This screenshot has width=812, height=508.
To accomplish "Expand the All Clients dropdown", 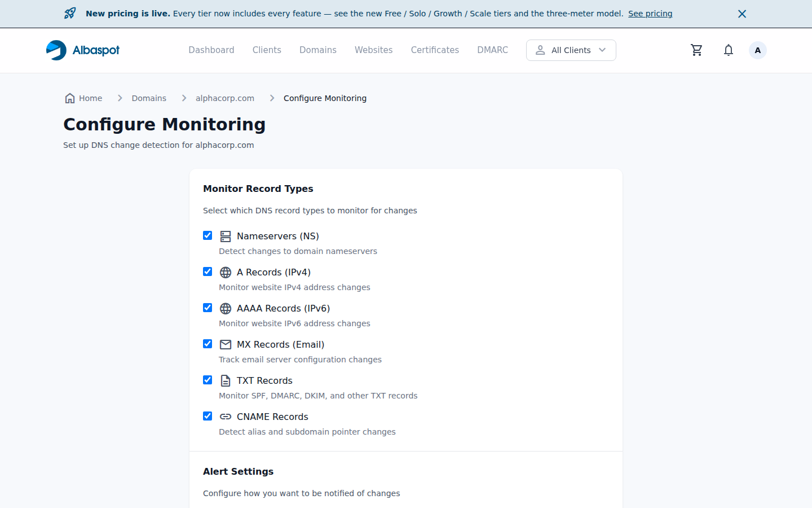I will pyautogui.click(x=571, y=50).
